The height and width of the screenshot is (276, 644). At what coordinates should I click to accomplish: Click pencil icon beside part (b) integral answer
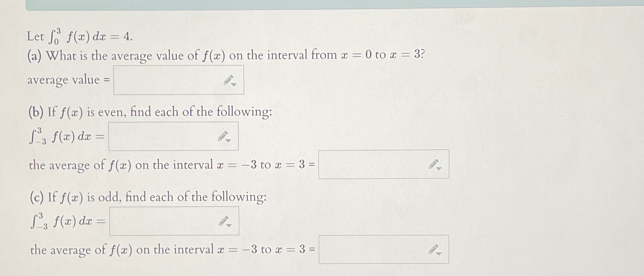(x=223, y=136)
